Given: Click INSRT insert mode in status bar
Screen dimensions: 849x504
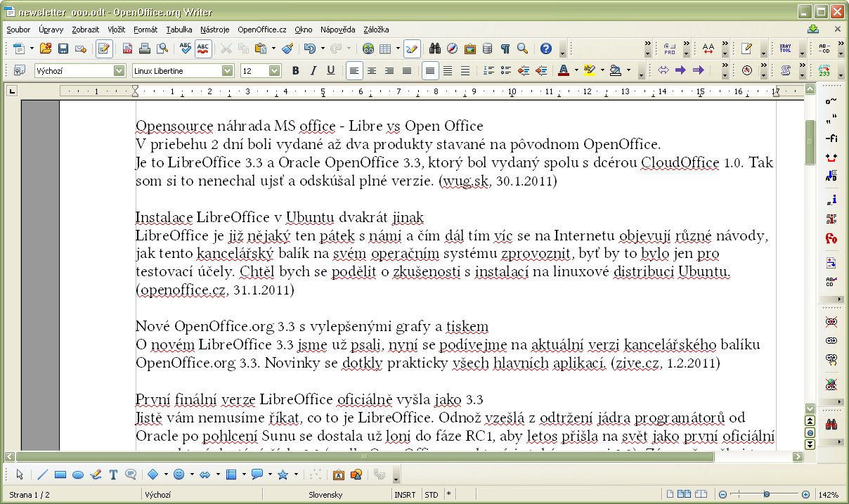Looking at the screenshot, I should pyautogui.click(x=406, y=495).
